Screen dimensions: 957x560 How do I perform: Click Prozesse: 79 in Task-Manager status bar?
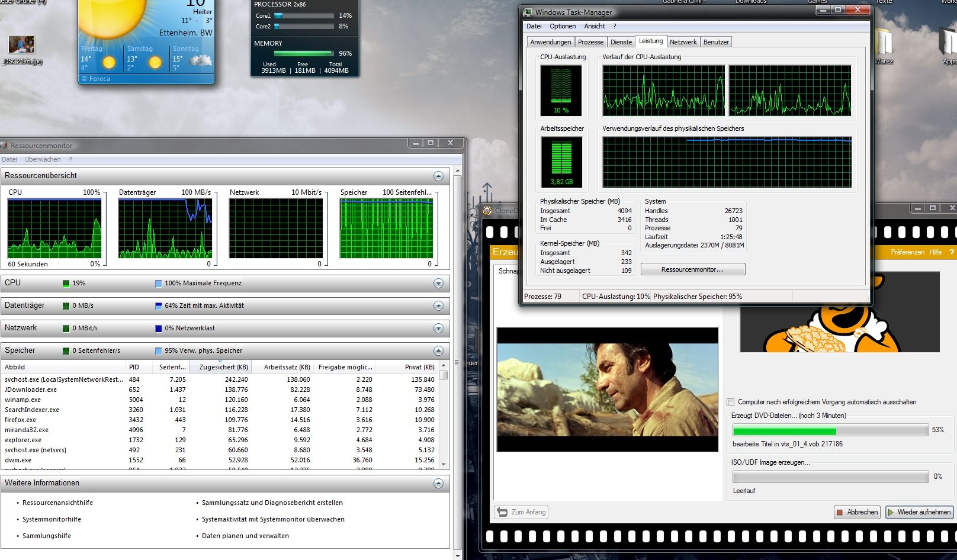click(542, 297)
